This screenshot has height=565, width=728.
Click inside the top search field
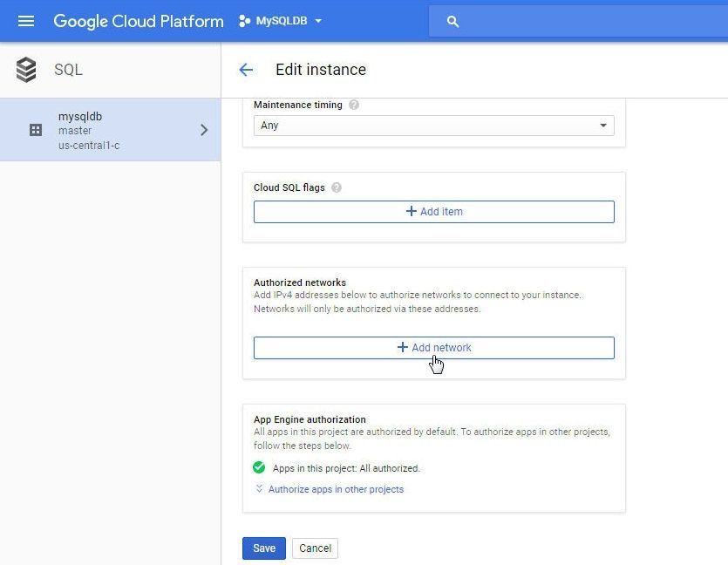(x=578, y=21)
